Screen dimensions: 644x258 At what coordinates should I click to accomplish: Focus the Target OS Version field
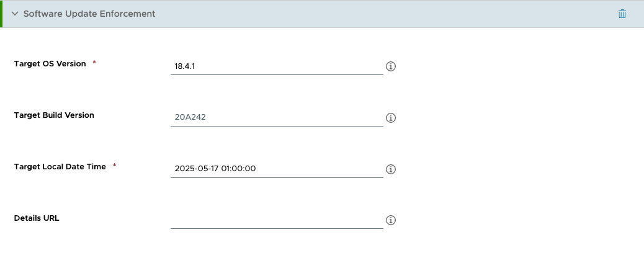(276, 66)
